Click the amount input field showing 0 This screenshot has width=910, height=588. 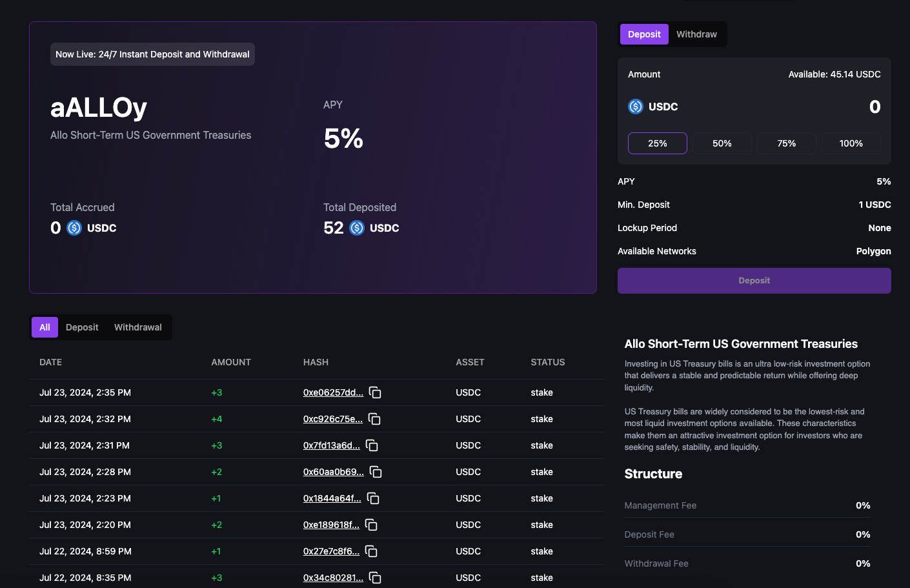875,106
